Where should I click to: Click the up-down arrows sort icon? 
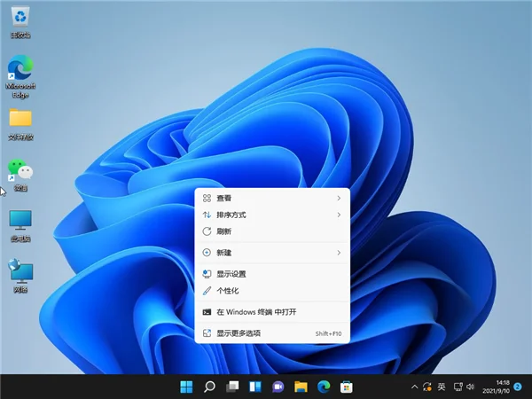click(x=207, y=215)
